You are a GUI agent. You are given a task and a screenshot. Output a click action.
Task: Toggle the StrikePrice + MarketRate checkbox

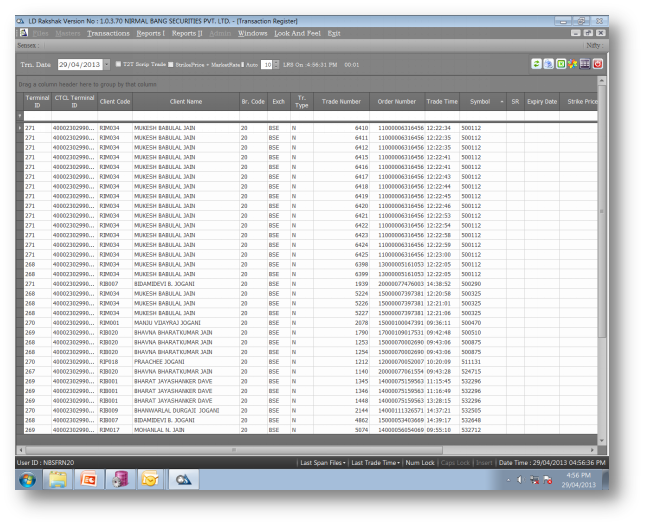tap(171, 65)
